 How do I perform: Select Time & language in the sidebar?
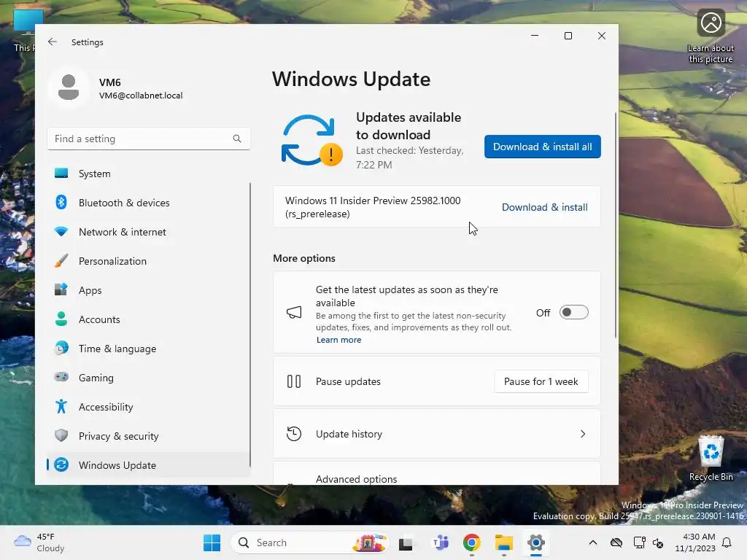tap(149, 348)
